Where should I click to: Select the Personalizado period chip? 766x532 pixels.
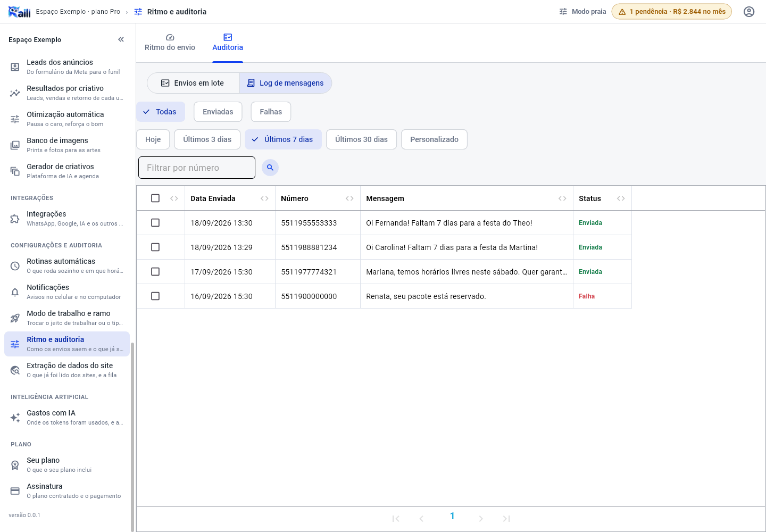434,139
